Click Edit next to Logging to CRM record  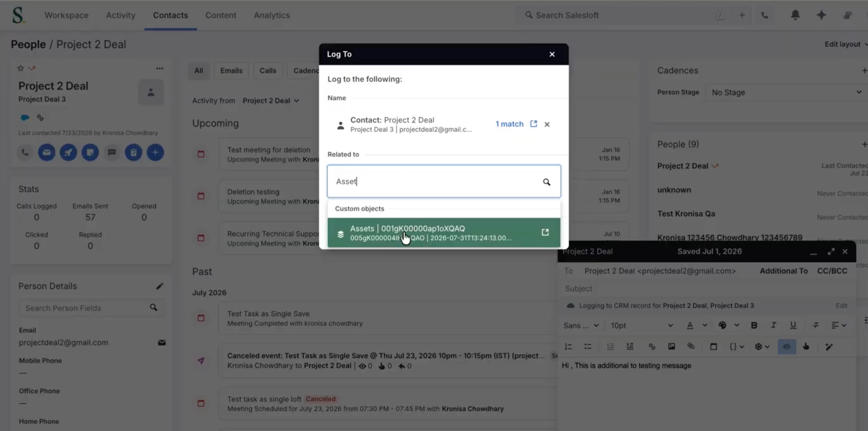coord(841,306)
